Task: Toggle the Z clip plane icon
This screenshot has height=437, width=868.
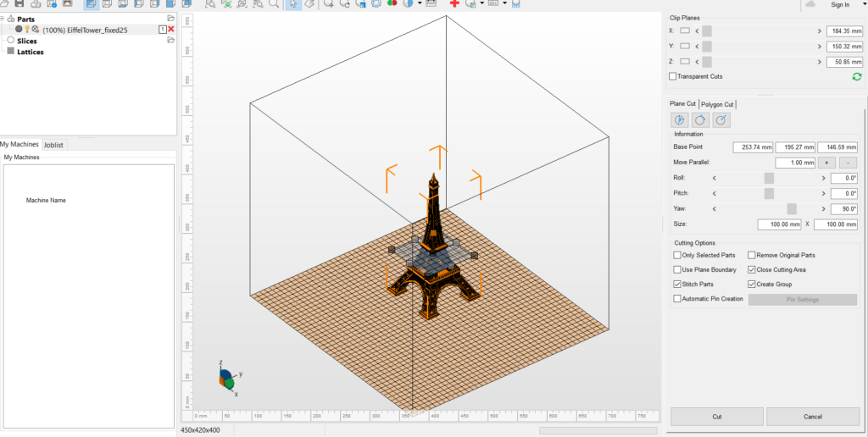Action: (x=685, y=62)
